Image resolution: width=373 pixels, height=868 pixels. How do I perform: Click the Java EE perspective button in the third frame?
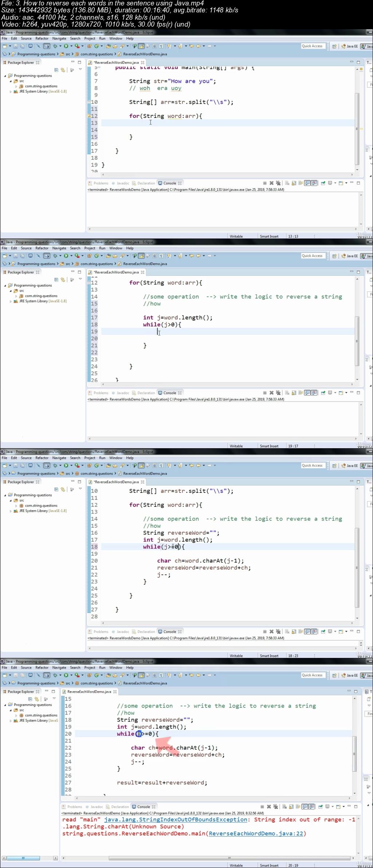point(350,466)
